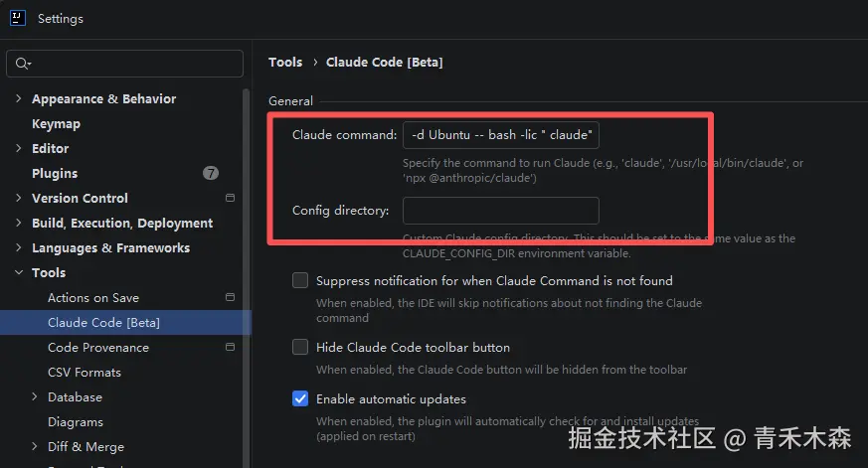Click the Version Control project-level icon
Screen dimensions: 868x468
coord(231,198)
